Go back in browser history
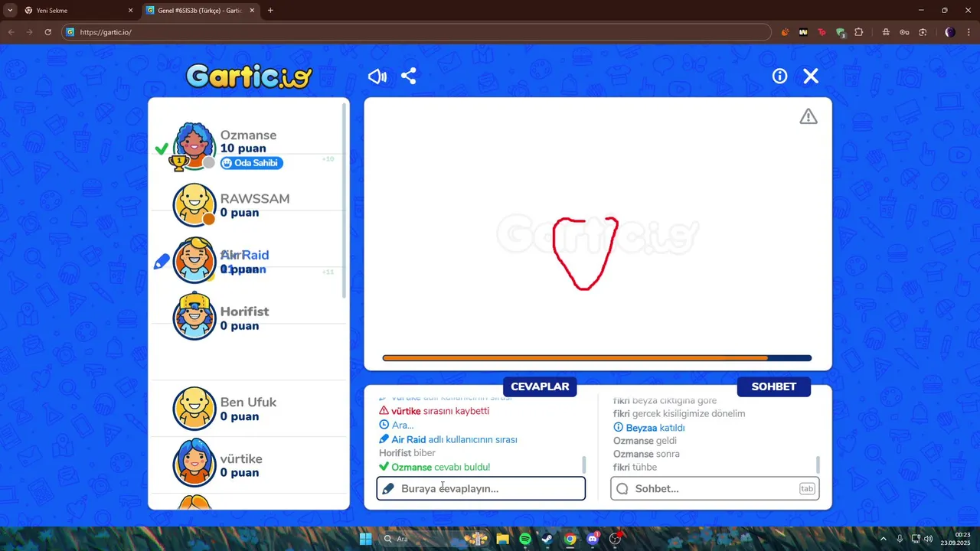This screenshot has height=551, width=980. pyautogui.click(x=11, y=32)
